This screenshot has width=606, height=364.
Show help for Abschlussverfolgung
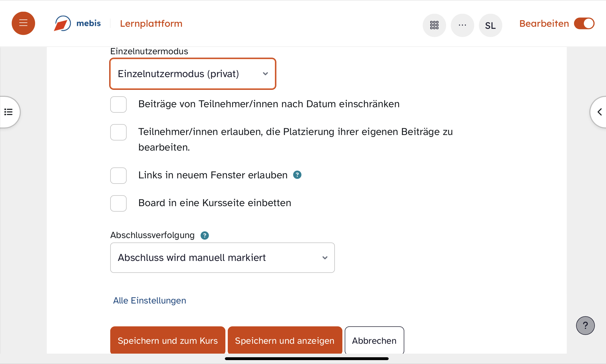[205, 235]
